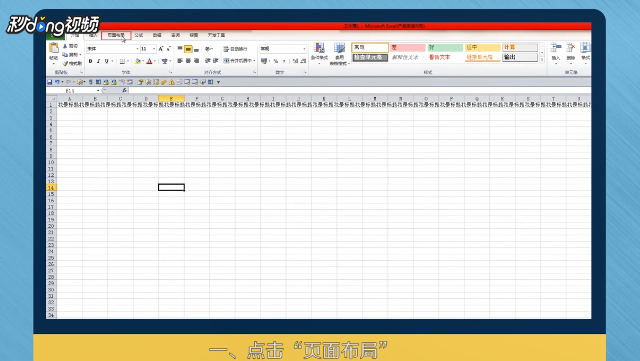Align text right
This screenshot has width=640, height=361.
[196, 61]
